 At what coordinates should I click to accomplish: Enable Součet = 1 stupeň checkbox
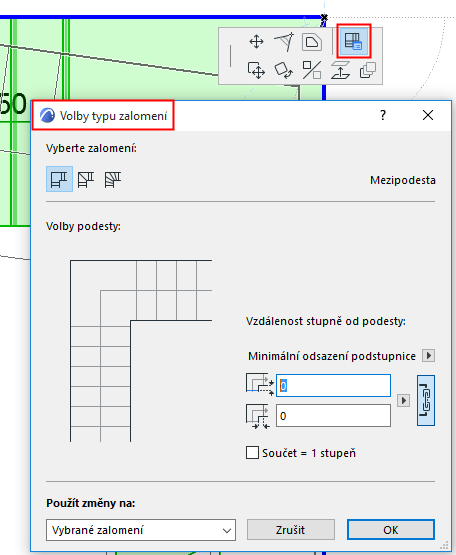click(252, 453)
